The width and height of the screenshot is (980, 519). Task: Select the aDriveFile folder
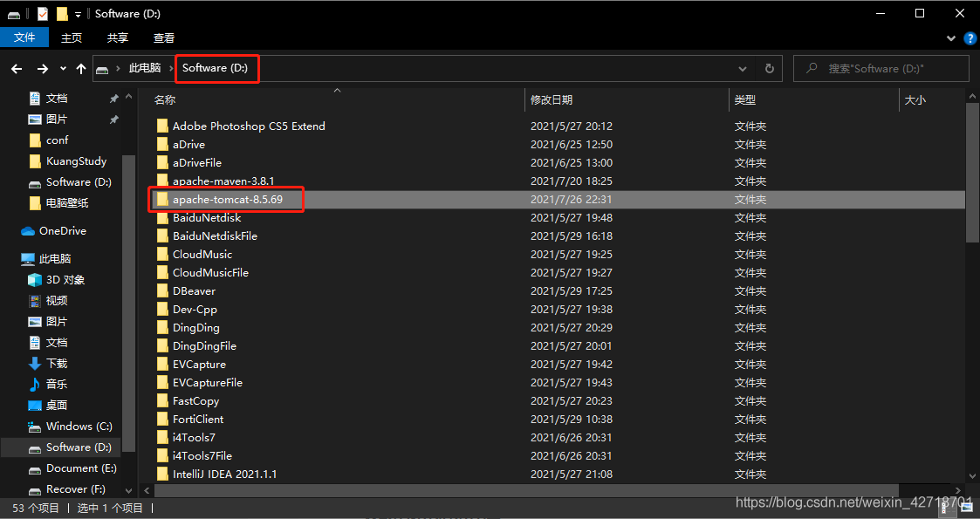point(197,162)
